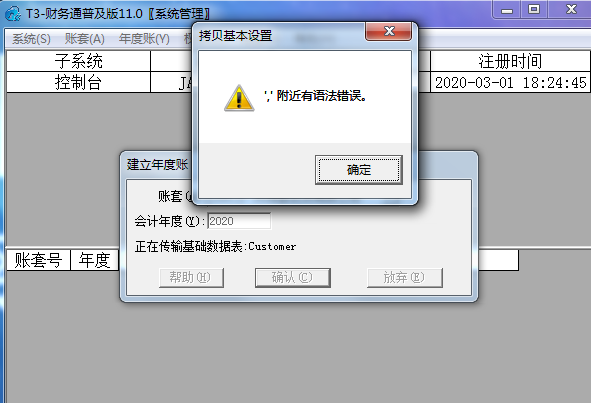
Task: Minimize the T3 main window
Action: point(507,9)
